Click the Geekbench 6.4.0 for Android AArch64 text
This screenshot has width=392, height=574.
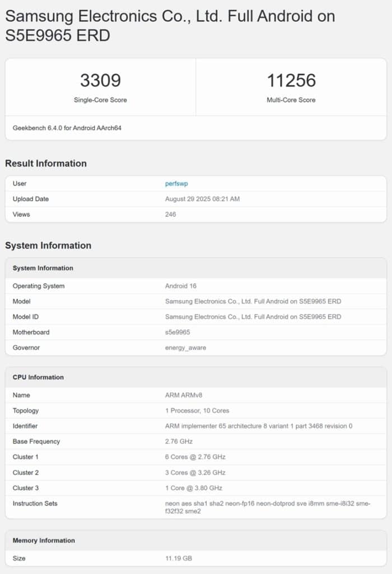pos(67,128)
